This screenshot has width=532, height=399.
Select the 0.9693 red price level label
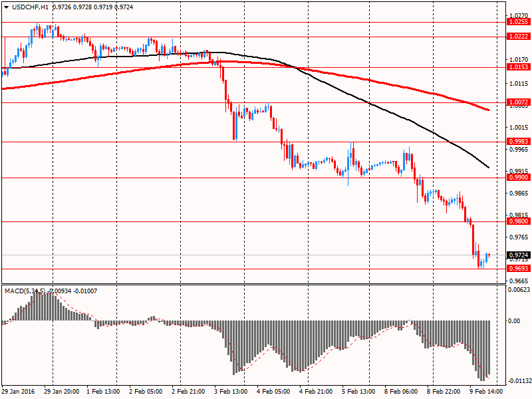click(x=519, y=269)
